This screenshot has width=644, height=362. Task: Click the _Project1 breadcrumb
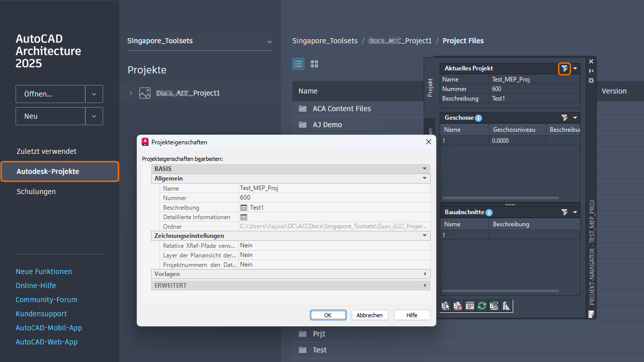(x=400, y=41)
